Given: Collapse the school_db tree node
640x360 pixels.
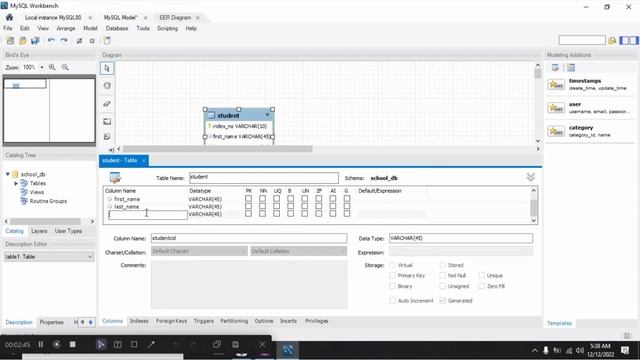Looking at the screenshot, I should [x=8, y=174].
